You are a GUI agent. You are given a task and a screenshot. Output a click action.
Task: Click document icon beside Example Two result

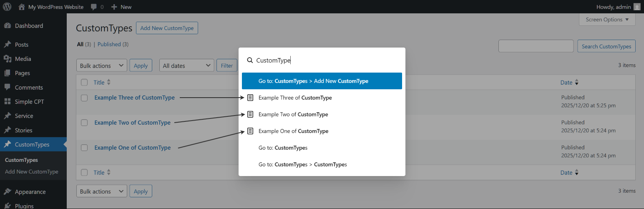click(250, 114)
